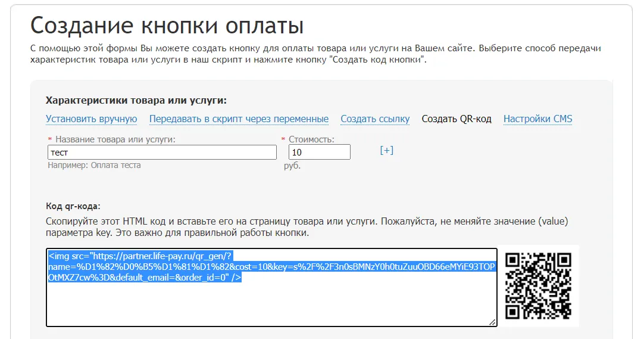Click inside the QR-code HTML textarea
This screenshot has width=644, height=339.
click(271, 287)
